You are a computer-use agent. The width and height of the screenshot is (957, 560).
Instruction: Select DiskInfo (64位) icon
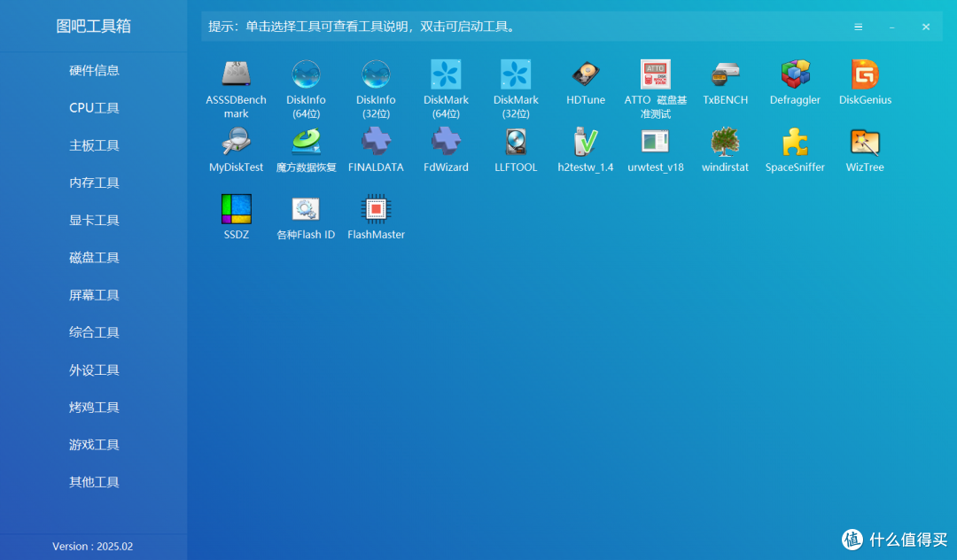point(306,74)
